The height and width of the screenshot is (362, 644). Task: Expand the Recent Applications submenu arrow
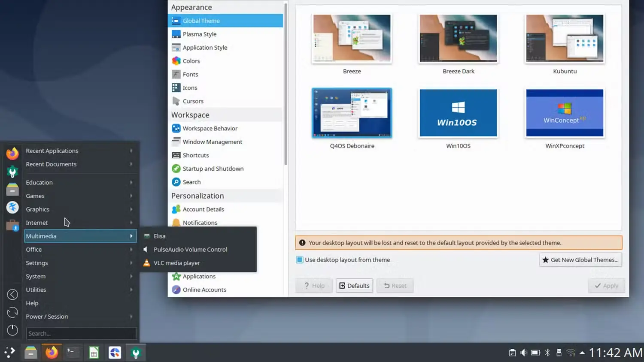(131, 151)
